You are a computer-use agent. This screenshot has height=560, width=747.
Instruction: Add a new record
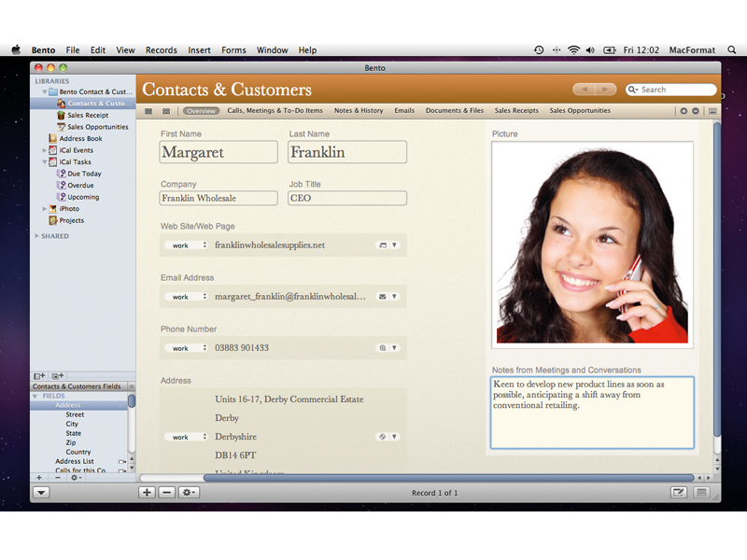[148, 493]
